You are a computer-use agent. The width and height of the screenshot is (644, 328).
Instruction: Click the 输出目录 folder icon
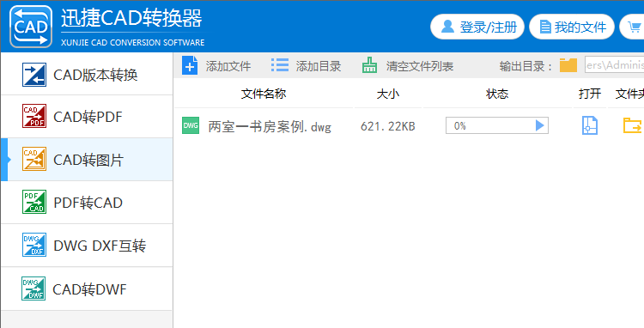tap(568, 65)
